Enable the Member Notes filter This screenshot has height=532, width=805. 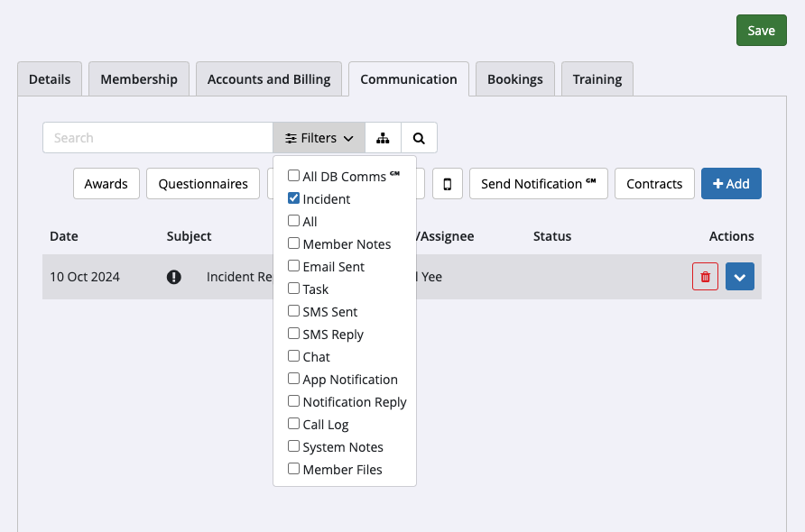[x=293, y=243]
